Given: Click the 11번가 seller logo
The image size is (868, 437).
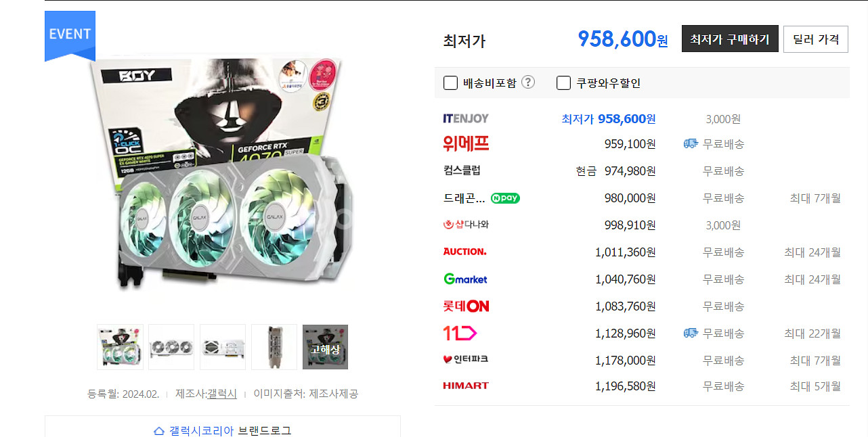Looking at the screenshot, I should pyautogui.click(x=460, y=333).
